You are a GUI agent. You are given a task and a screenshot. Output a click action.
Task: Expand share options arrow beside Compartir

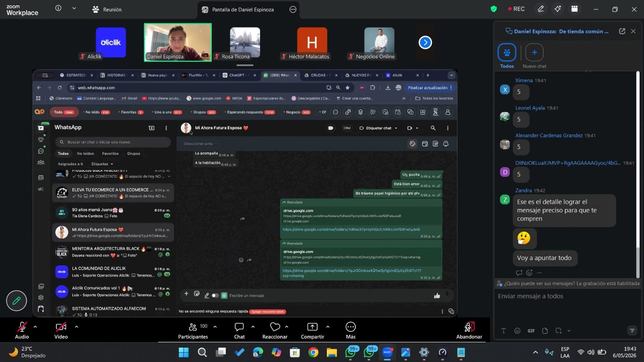(328, 327)
